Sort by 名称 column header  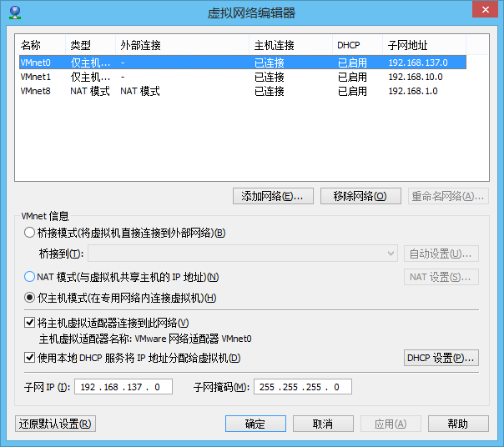click(x=41, y=45)
